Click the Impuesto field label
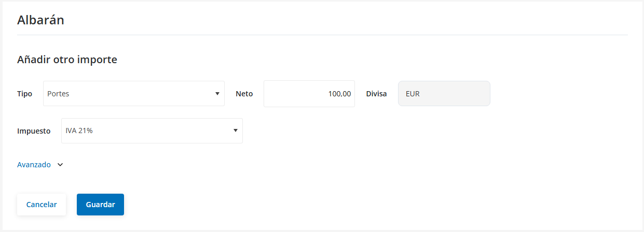Viewport: 644px width, 232px height. pyautogui.click(x=34, y=131)
